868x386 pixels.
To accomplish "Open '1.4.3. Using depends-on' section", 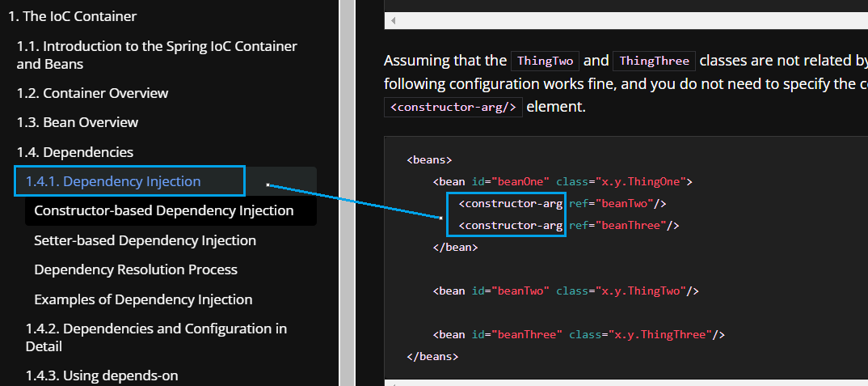I will pos(102,375).
